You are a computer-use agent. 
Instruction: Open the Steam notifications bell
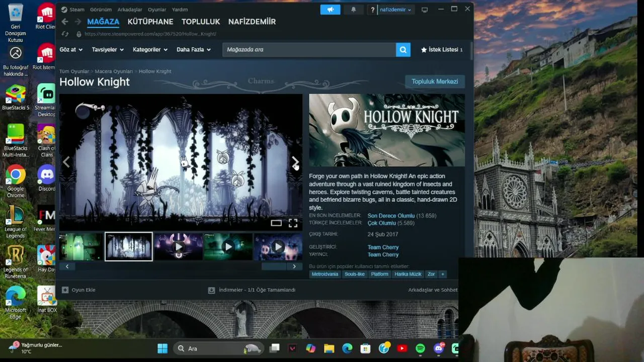(x=353, y=10)
